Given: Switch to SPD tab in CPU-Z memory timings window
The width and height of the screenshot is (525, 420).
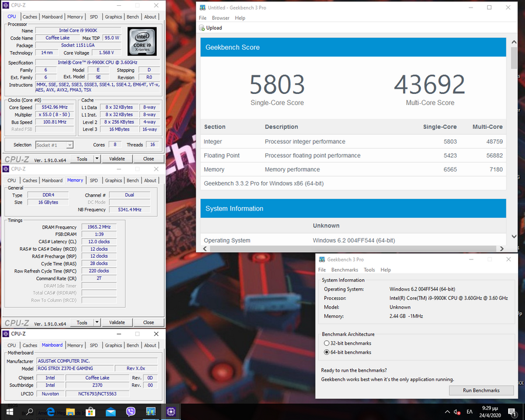Looking at the screenshot, I should pyautogui.click(x=94, y=180).
